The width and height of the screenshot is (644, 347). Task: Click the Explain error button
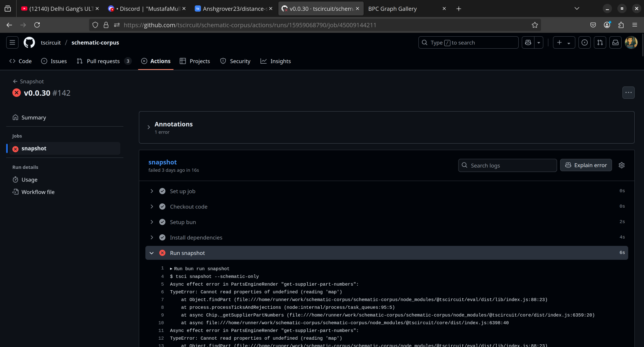[x=586, y=165]
